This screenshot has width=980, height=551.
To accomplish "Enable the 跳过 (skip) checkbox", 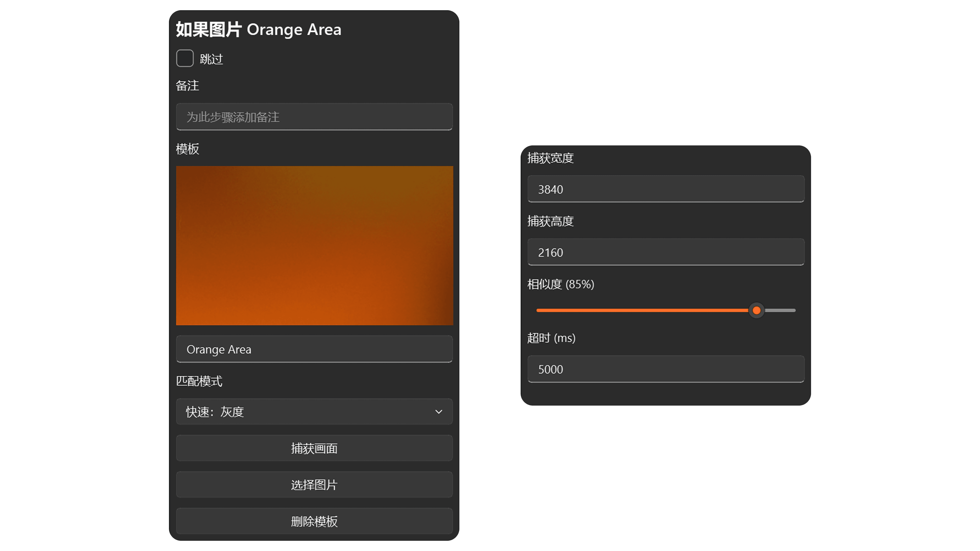I will (x=185, y=59).
